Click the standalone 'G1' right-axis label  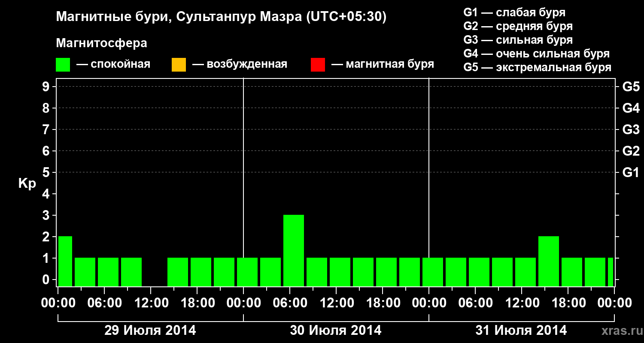tap(631, 172)
